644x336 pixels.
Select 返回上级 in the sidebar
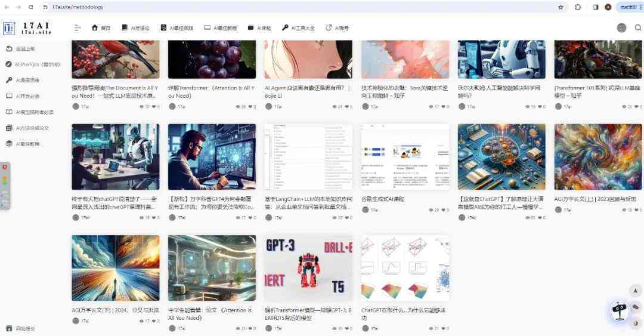click(20, 48)
